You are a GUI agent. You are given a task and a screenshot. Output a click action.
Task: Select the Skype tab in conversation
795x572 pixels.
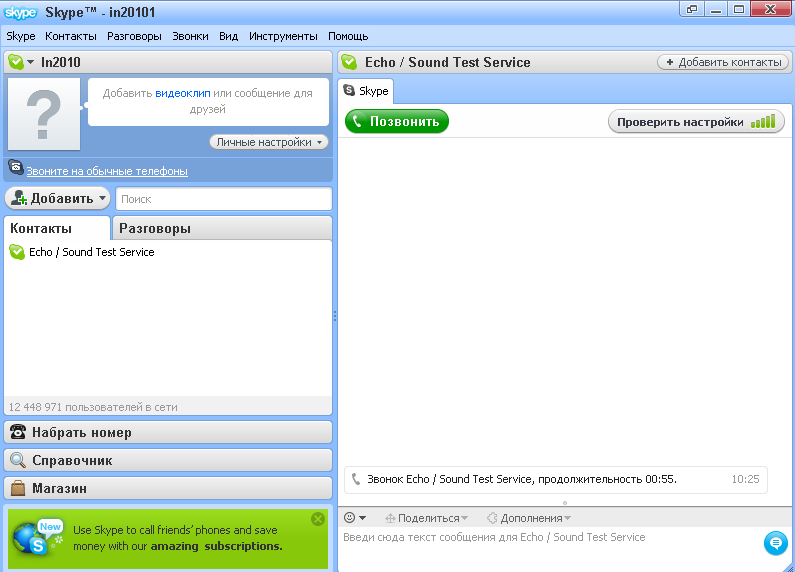pos(366,91)
